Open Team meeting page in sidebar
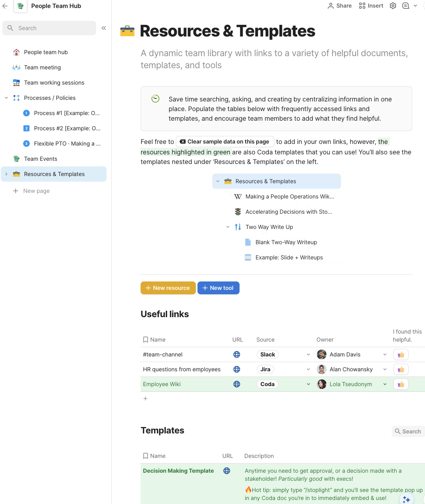425x504 pixels. click(42, 67)
